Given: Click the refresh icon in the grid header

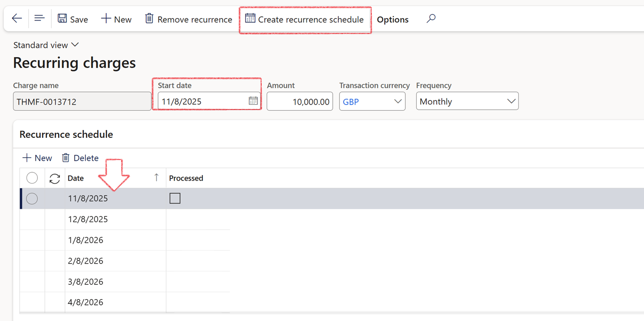Looking at the screenshot, I should [55, 178].
